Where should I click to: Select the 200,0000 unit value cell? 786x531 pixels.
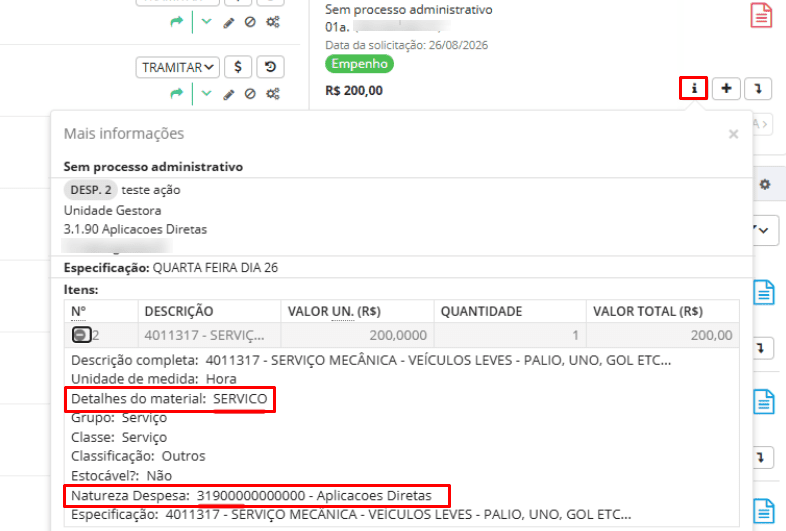pos(357,335)
